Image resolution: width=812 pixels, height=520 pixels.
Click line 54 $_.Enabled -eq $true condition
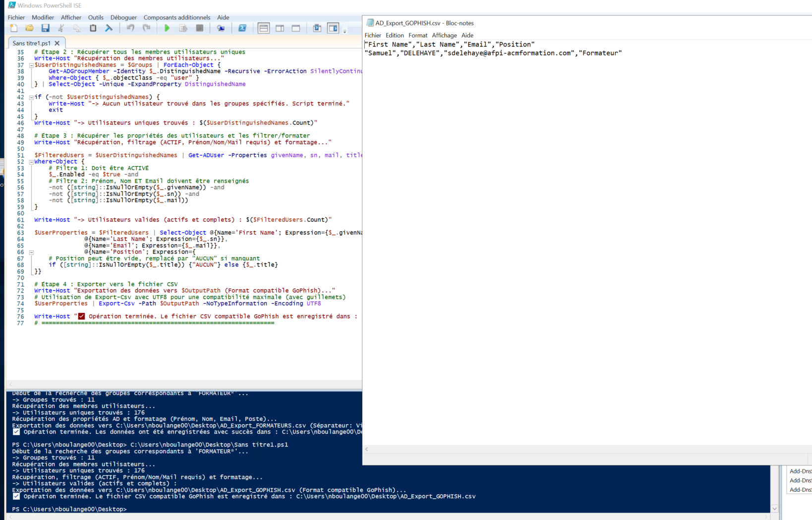tap(94, 175)
